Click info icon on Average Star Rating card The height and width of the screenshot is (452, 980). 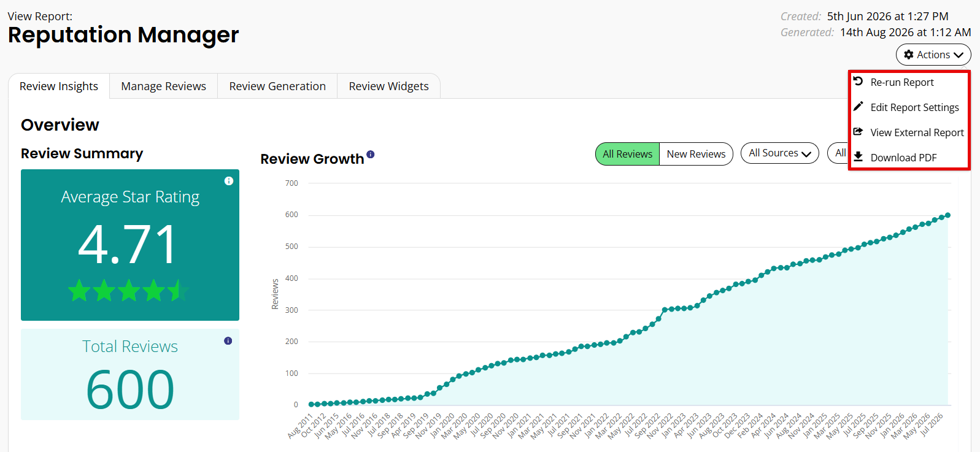tap(229, 181)
